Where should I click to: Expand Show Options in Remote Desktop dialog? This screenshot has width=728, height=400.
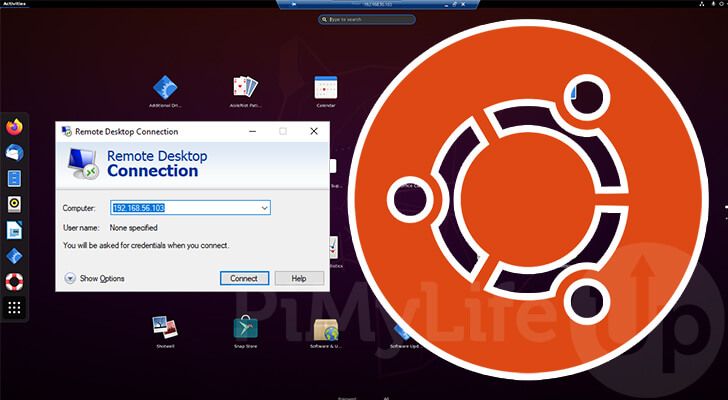pyautogui.click(x=95, y=278)
